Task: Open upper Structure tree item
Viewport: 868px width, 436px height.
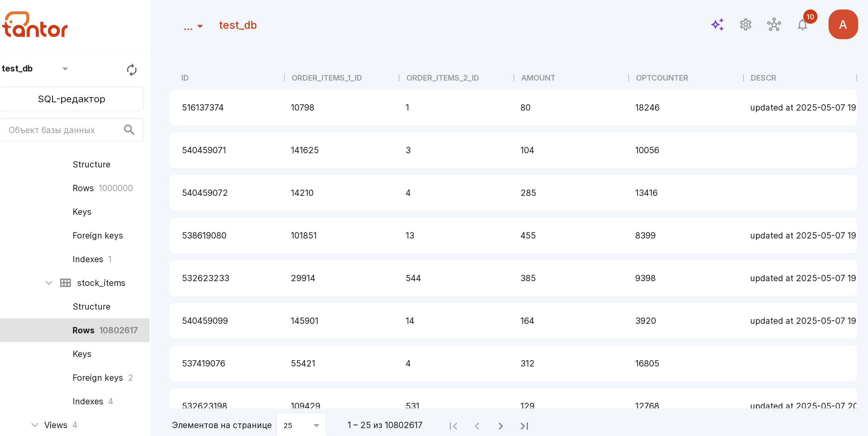Action: [x=92, y=164]
